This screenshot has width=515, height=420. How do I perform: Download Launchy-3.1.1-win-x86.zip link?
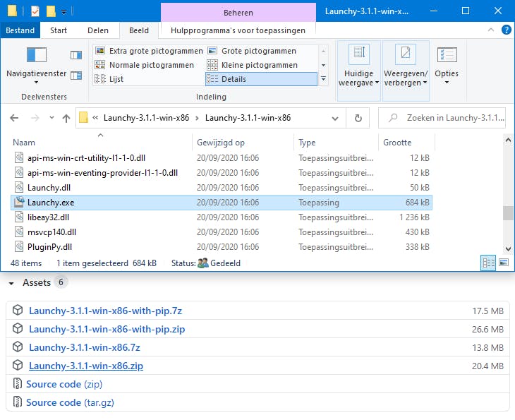(x=86, y=366)
